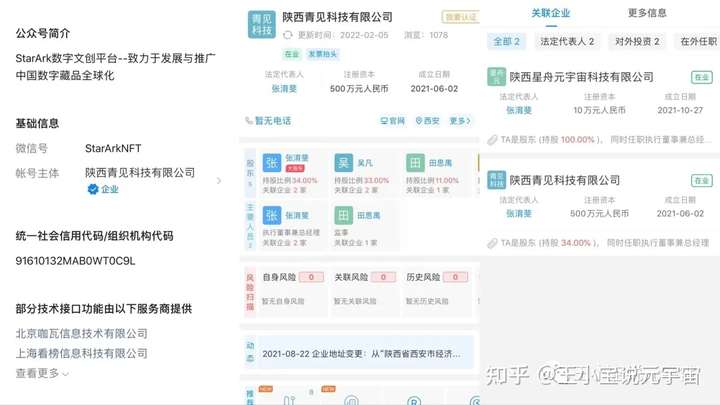Tap the 执行董事兼总经理 role text
Screen dimensions: 720x405
click(x=291, y=233)
